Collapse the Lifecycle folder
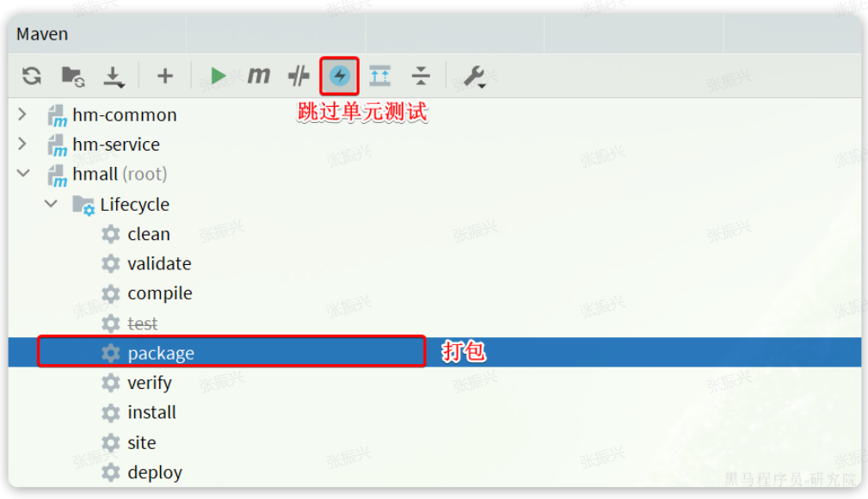868x499 pixels. click(x=51, y=204)
